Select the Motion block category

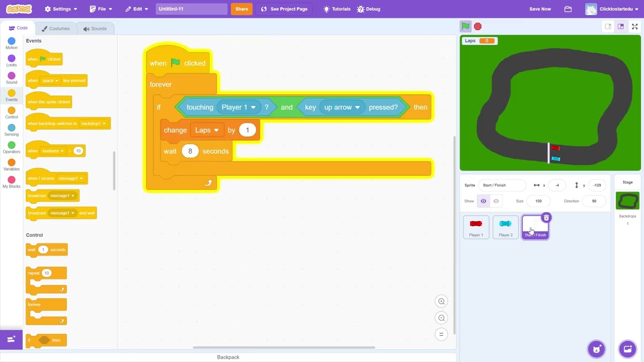point(12,44)
